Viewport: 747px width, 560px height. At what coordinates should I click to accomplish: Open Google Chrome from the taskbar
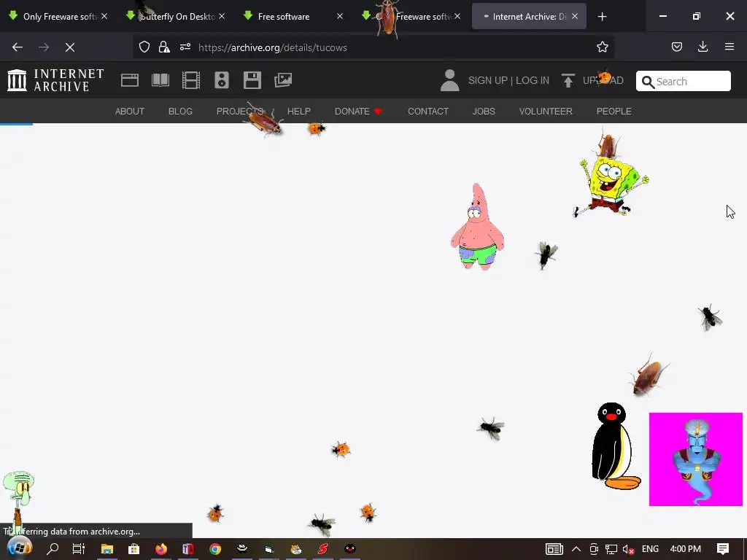point(215,549)
